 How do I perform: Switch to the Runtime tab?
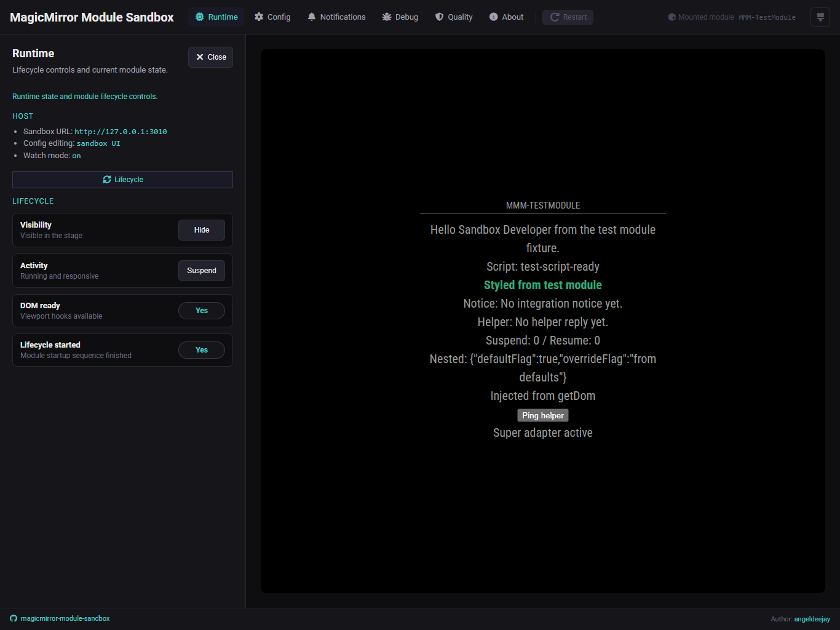(216, 17)
